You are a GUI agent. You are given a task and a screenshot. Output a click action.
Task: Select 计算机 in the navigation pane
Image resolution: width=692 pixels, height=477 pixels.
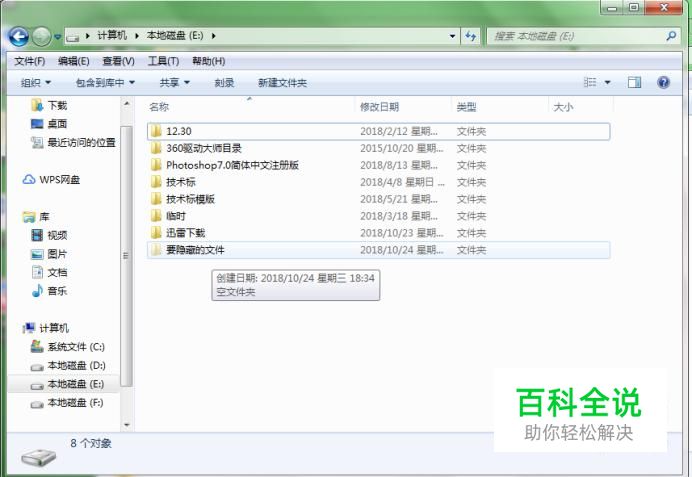click(x=46, y=328)
